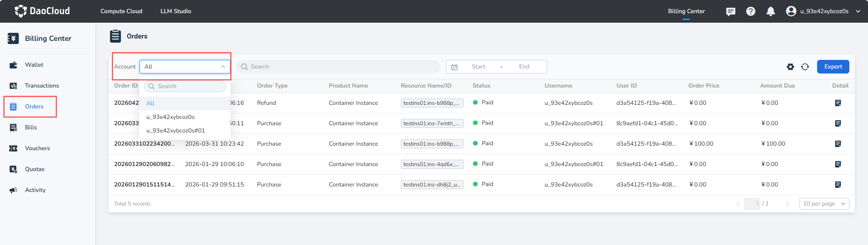868x245 pixels.
Task: Click the dropdown Search filter field
Action: click(x=185, y=86)
